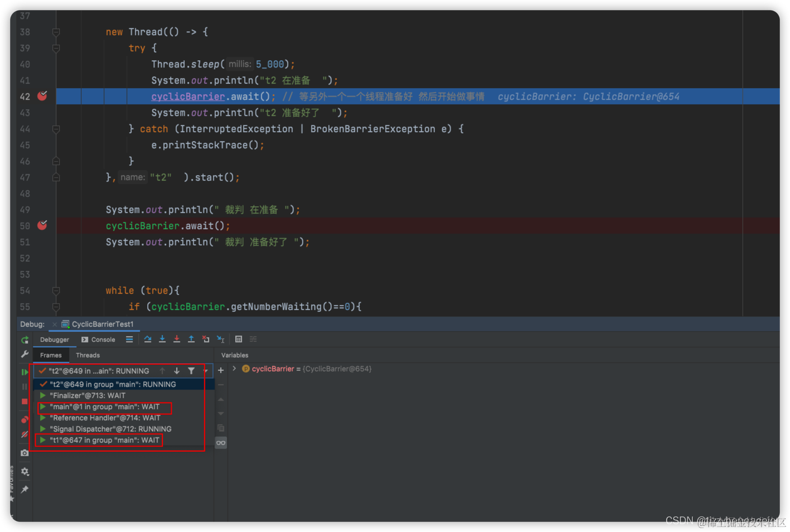The width and height of the screenshot is (790, 532).
Task: Open the thread selector dropdown arrow
Action: point(206,371)
